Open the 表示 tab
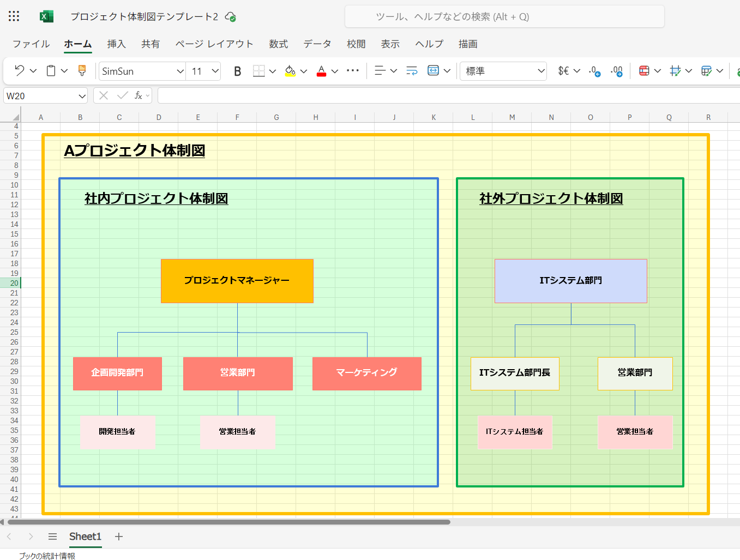 click(390, 44)
